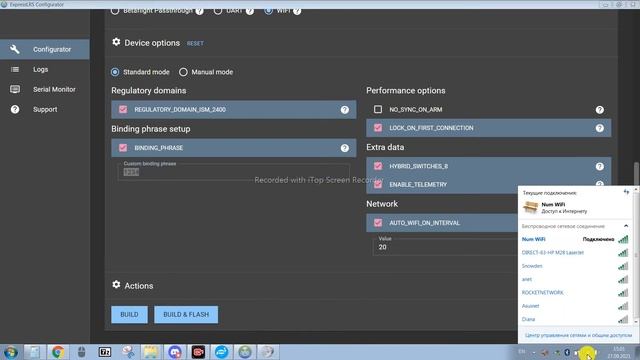
Task: Open the Logs list icon in sidebar
Action: [x=15, y=69]
